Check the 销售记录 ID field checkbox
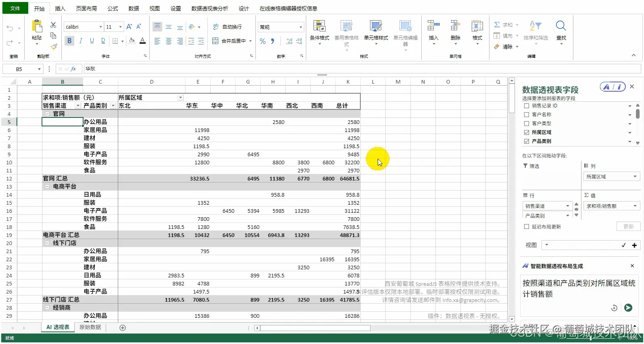 pyautogui.click(x=527, y=106)
